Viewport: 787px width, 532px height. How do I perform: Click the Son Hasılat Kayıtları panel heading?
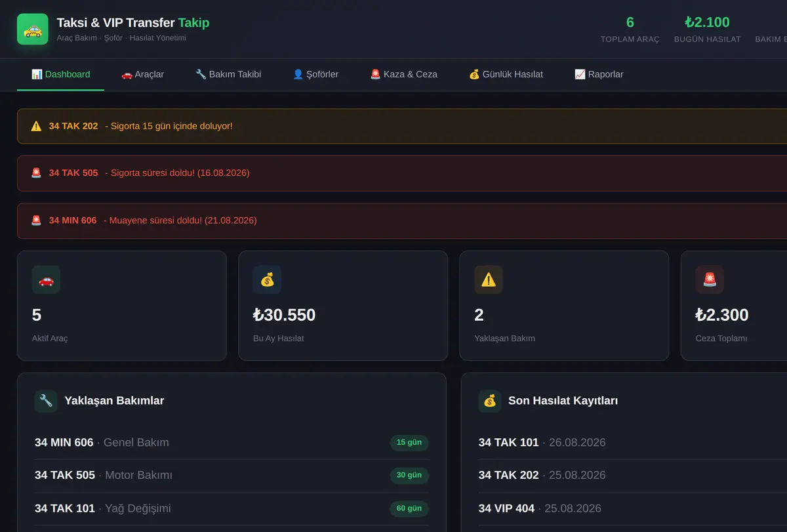coord(563,401)
